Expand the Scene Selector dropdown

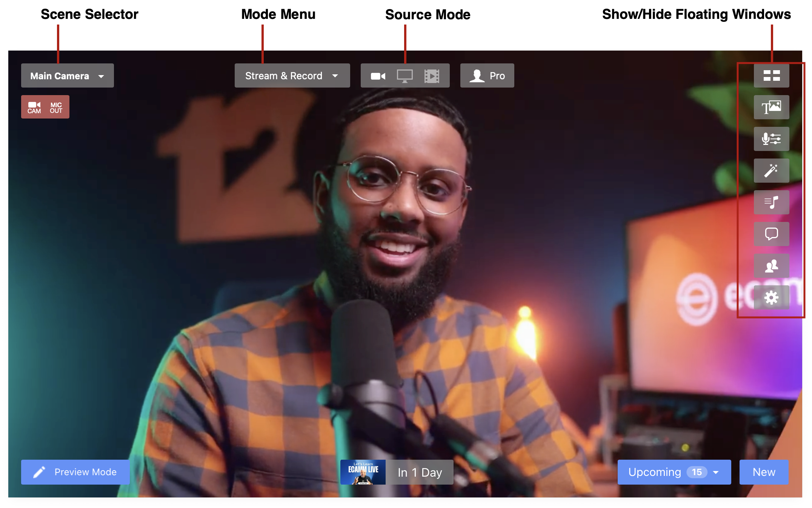[101, 75]
